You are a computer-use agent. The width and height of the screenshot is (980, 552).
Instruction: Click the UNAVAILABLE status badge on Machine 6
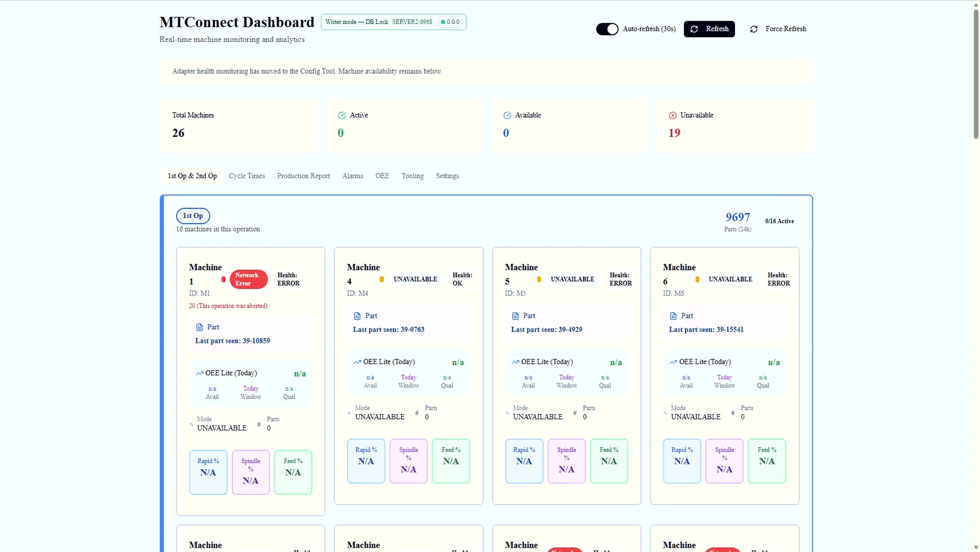pos(731,279)
